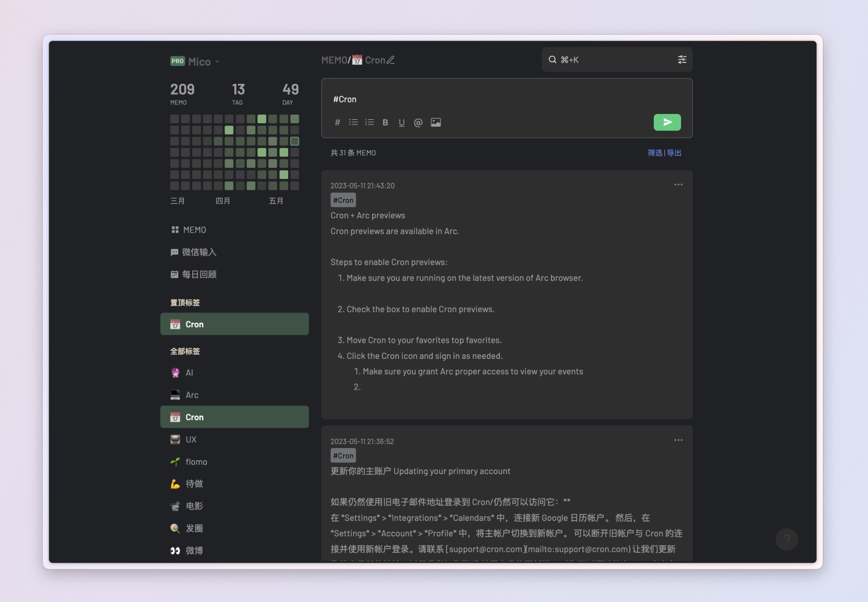Insert an image with the picture icon
Image resolution: width=868 pixels, height=602 pixels.
[x=436, y=123]
